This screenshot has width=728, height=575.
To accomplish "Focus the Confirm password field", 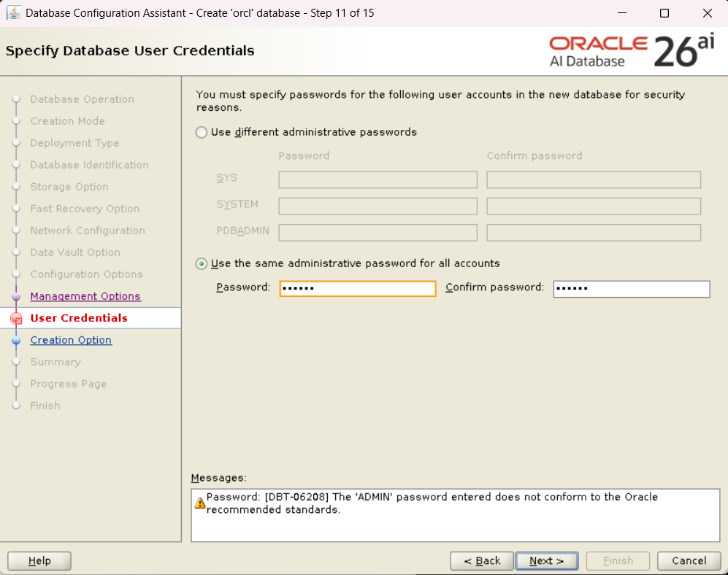I will [631, 289].
